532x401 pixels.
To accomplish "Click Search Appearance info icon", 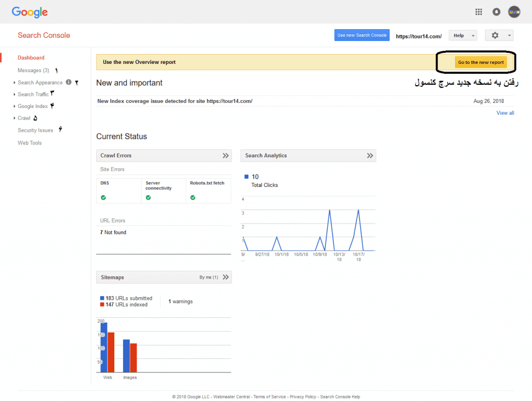I will point(69,82).
